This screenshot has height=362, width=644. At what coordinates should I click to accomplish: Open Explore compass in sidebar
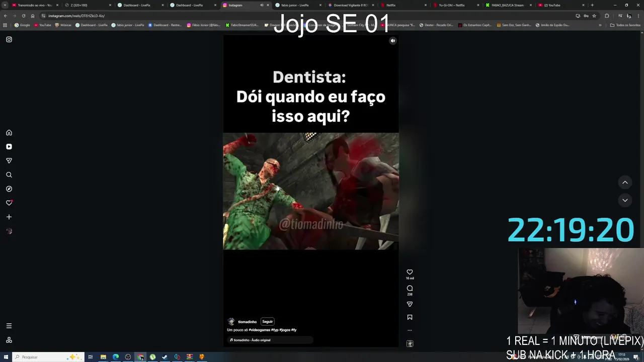9,189
